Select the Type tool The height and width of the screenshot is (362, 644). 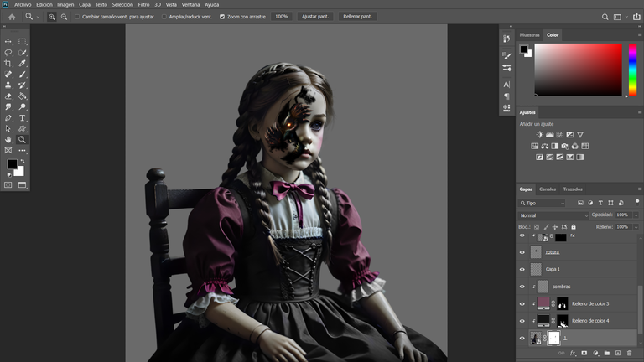22,118
